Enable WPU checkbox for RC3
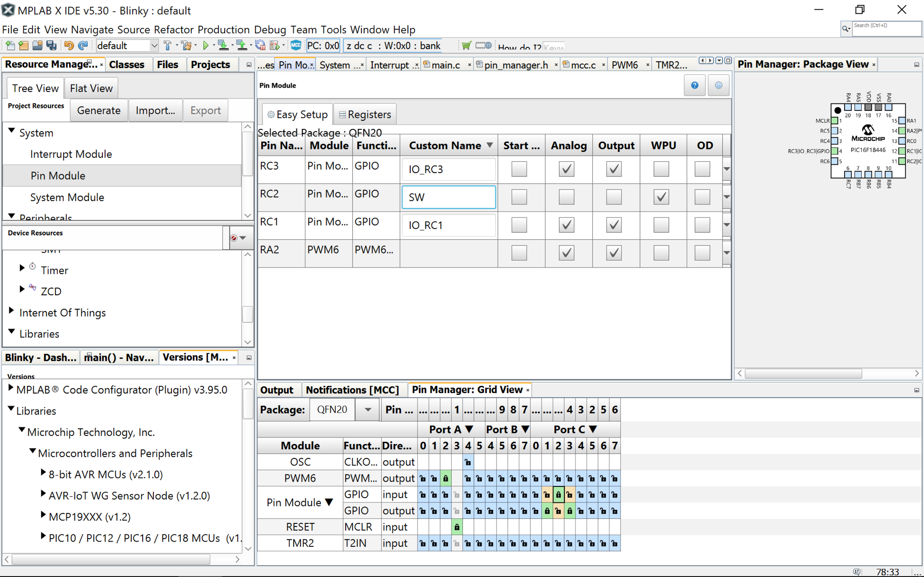924x577 pixels. [661, 169]
